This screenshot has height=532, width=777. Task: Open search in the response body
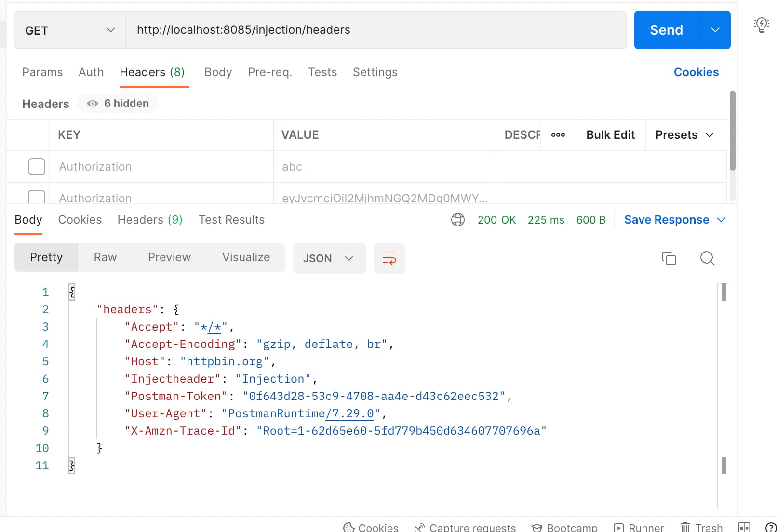707,258
